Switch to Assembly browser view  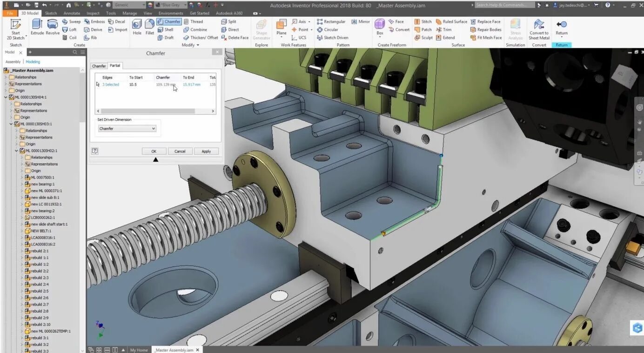point(13,62)
